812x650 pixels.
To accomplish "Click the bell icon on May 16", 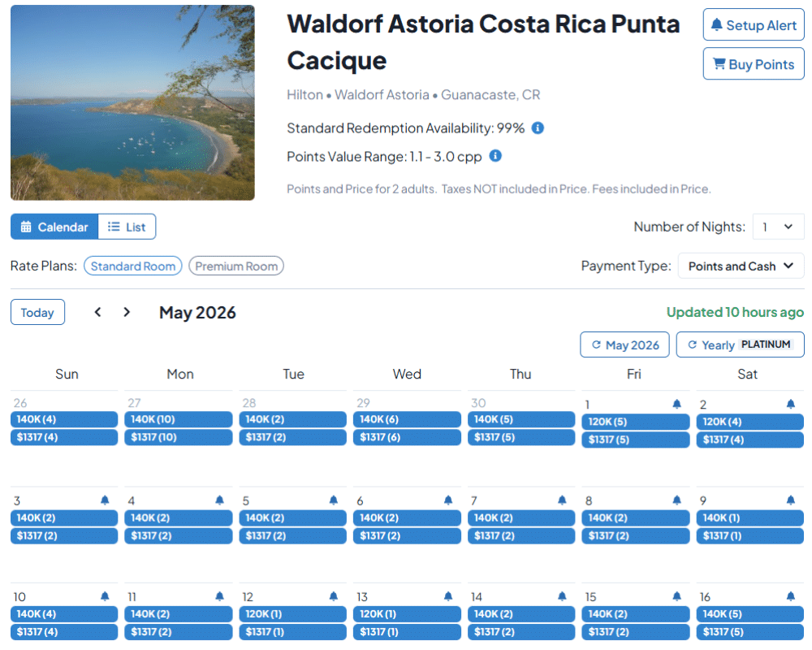I will click(791, 596).
